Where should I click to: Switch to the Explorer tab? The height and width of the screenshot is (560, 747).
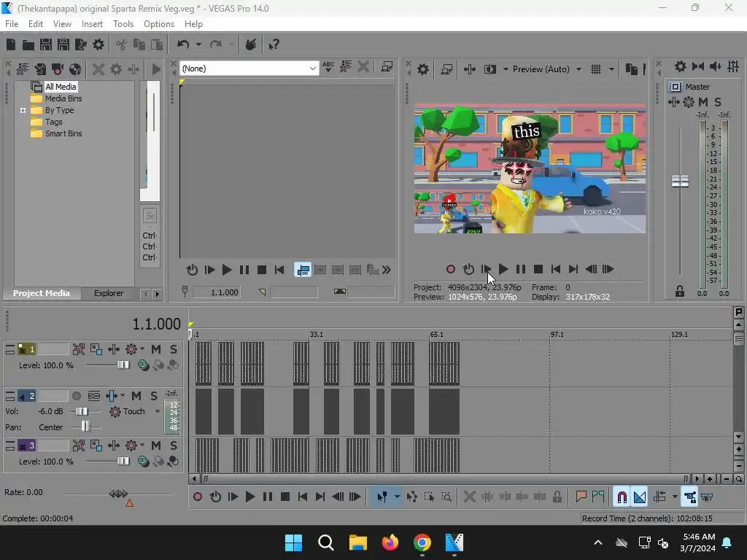(x=109, y=293)
